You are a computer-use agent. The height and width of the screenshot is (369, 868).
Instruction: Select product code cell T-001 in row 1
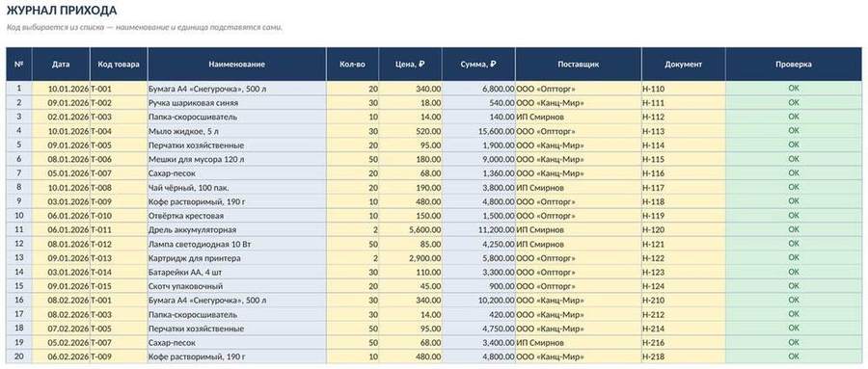(119, 89)
